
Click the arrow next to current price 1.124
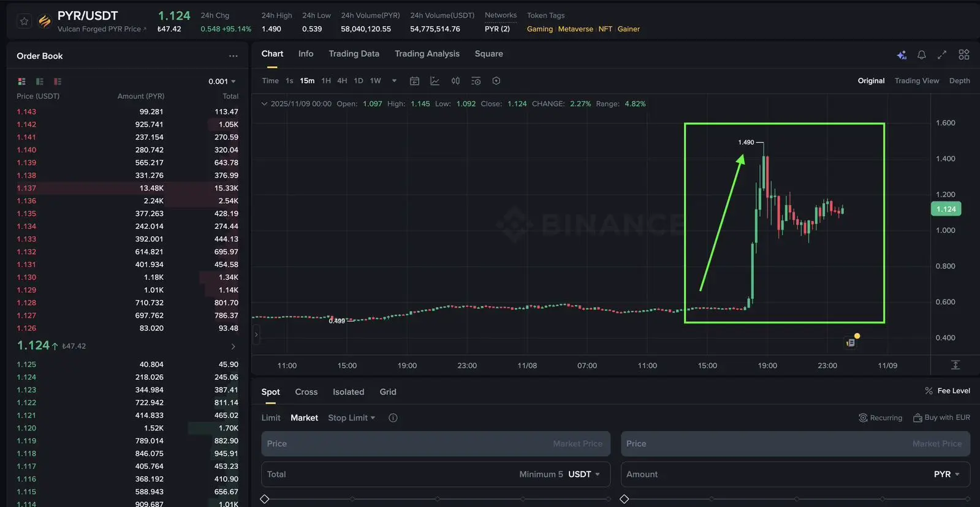(55, 346)
